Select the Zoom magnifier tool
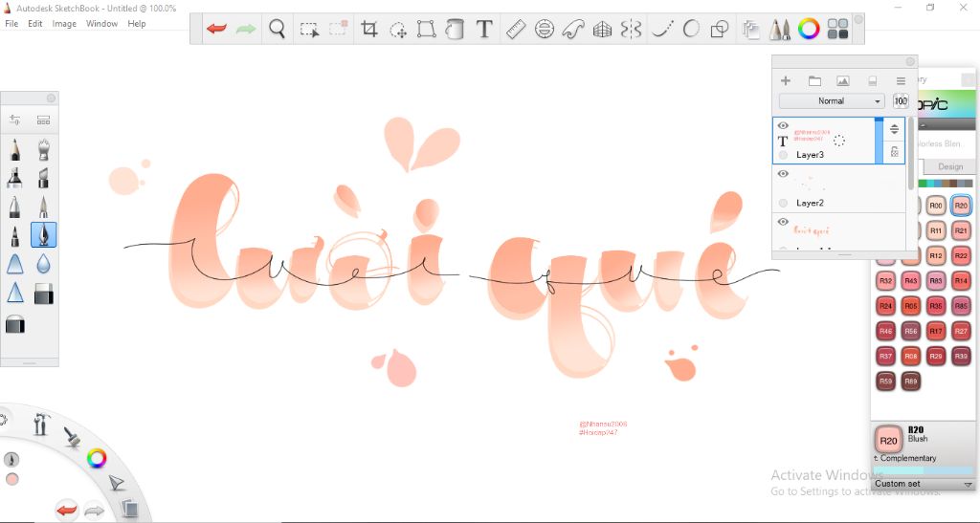Screen dimensions: 980x523 click(x=277, y=29)
